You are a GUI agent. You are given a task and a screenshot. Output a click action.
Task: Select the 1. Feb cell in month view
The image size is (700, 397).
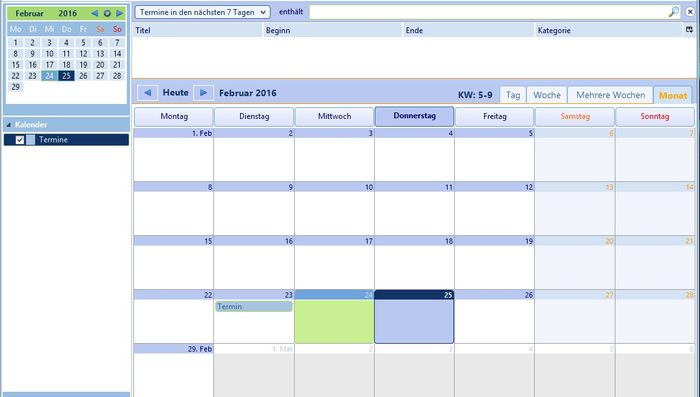[x=173, y=155]
